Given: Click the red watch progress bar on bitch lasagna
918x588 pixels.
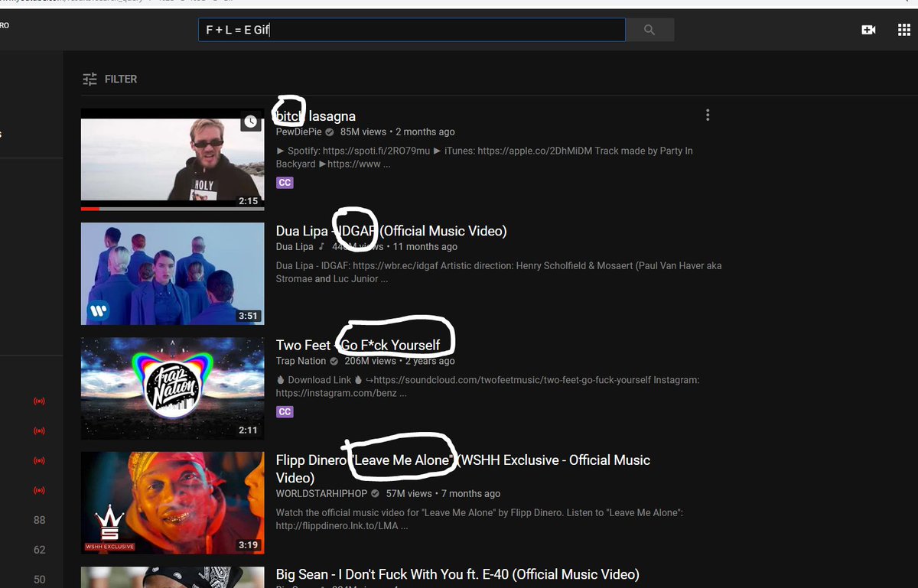Looking at the screenshot, I should 90,209.
